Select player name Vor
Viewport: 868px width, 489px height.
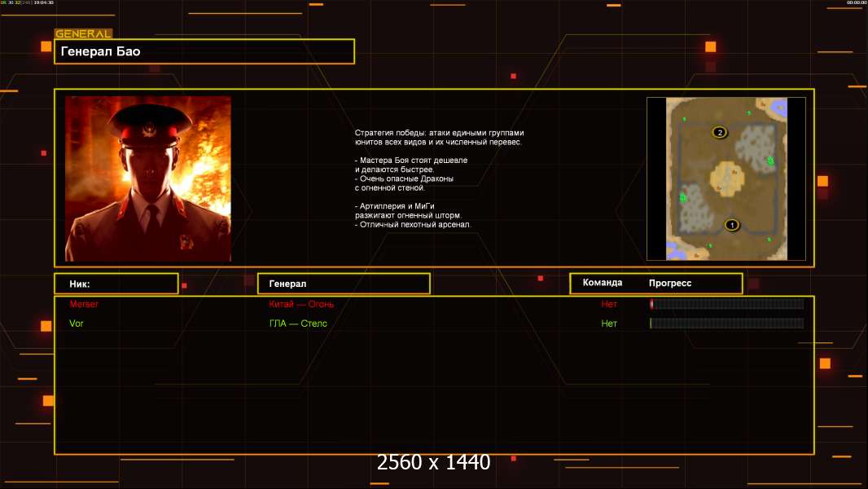point(77,324)
